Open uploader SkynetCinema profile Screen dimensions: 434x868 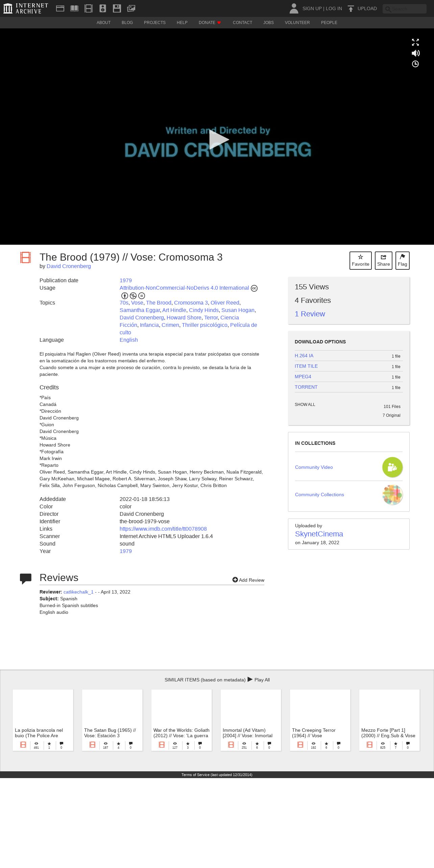319,534
